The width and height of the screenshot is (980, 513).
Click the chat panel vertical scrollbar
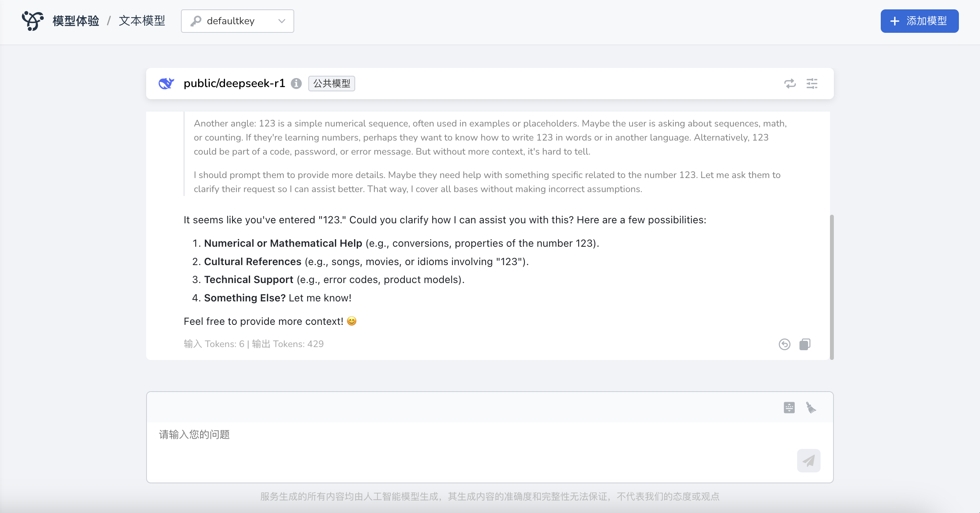832,287
